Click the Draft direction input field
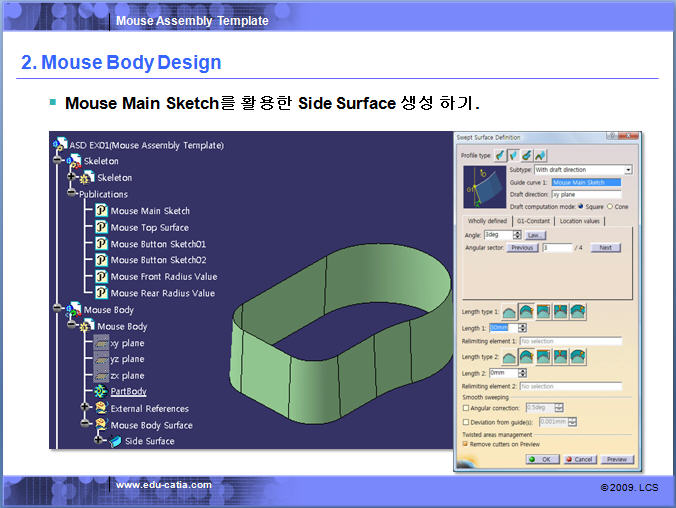The image size is (676, 508). 587,193
